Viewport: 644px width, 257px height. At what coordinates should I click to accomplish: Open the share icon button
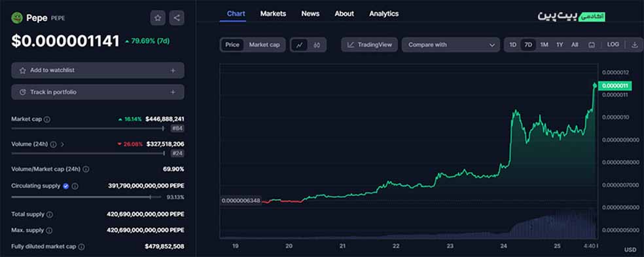point(177,18)
